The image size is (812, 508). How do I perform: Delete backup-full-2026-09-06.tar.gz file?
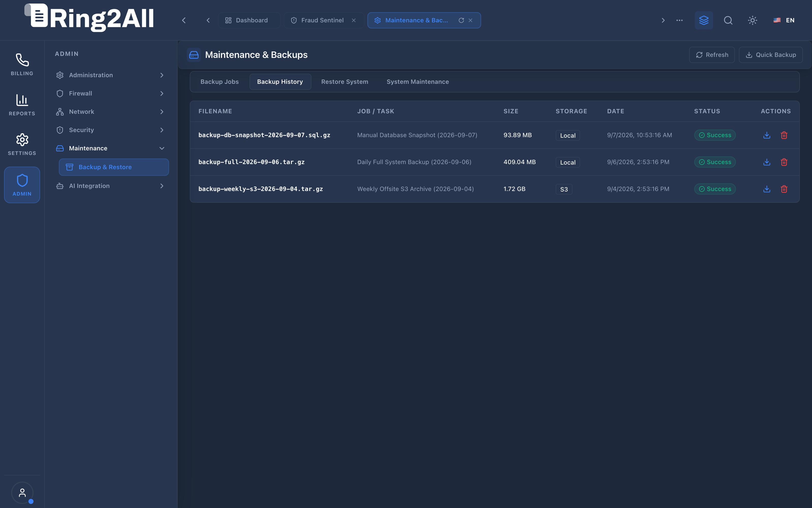[784, 162]
